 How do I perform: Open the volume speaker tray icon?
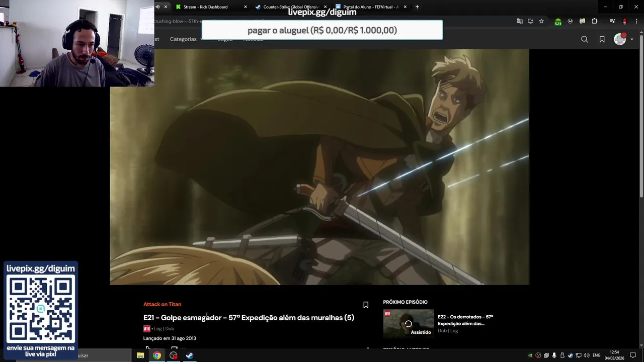pos(587,355)
